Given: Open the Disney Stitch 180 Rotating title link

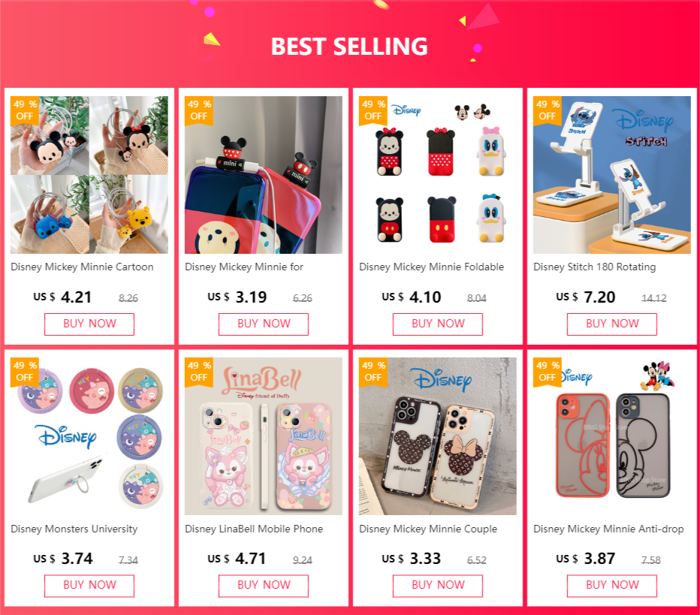Looking at the screenshot, I should (x=594, y=267).
